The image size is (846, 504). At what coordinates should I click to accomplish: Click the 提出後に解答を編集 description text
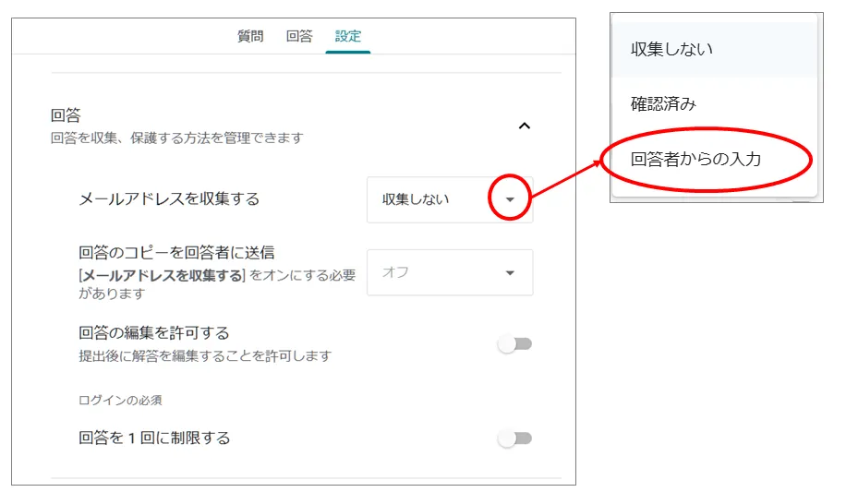204,355
